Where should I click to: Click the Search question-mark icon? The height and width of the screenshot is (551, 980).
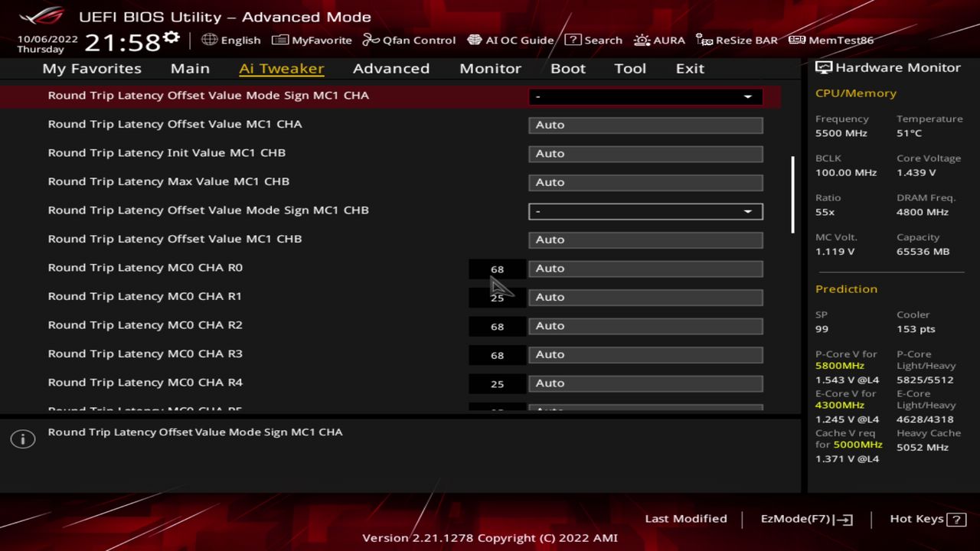(573, 40)
